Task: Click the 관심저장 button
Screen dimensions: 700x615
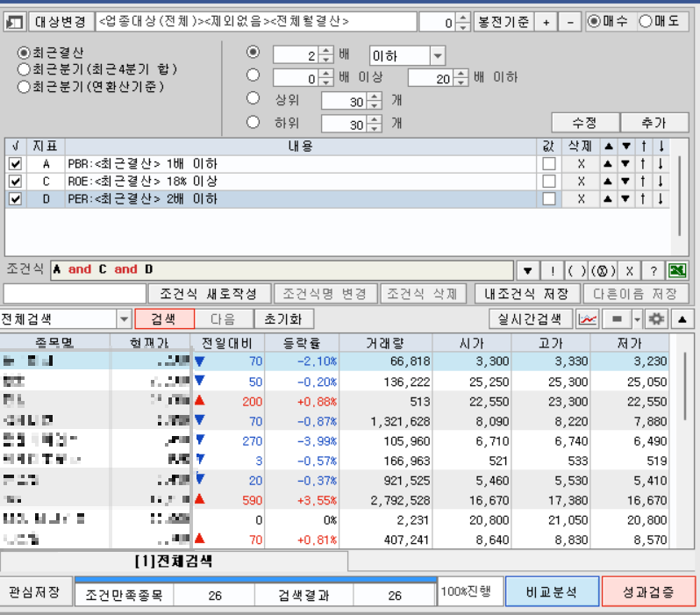Action: pyautogui.click(x=35, y=592)
